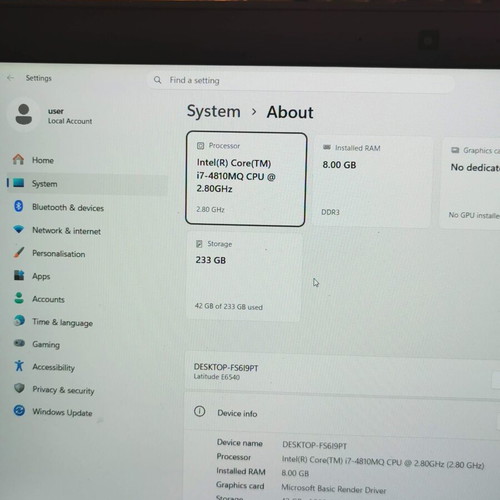Open the Installed RAM 8.00 GB card
This screenshot has height=500, width=500.
[372, 181]
